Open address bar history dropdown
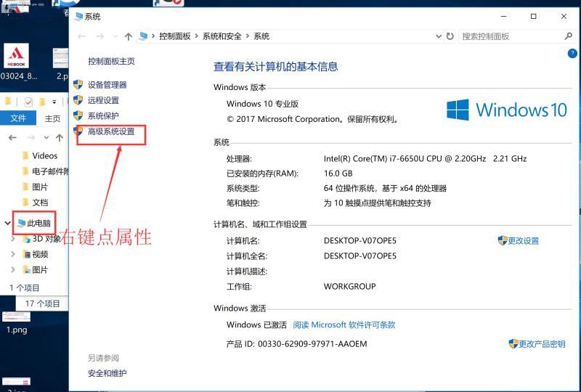Viewport: 581px width, 392px height. tap(439, 36)
